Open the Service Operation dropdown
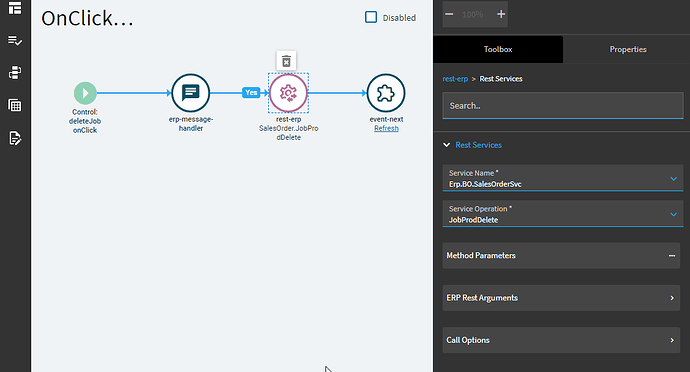Viewport: 690px width, 372px height. (563, 214)
